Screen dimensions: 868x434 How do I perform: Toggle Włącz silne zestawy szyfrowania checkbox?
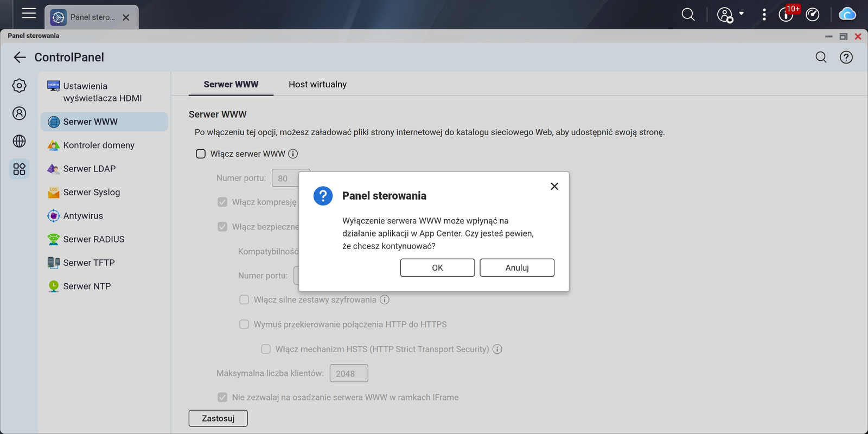pos(244,299)
